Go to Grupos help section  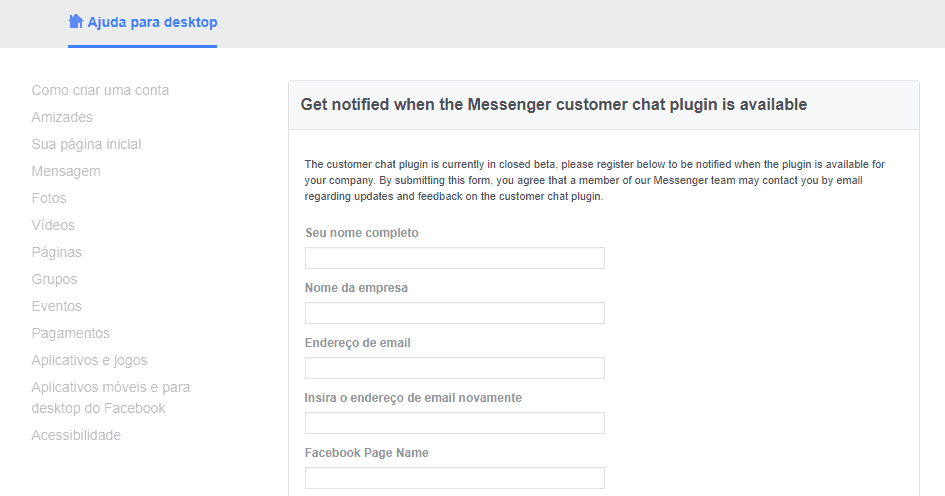pyautogui.click(x=54, y=280)
